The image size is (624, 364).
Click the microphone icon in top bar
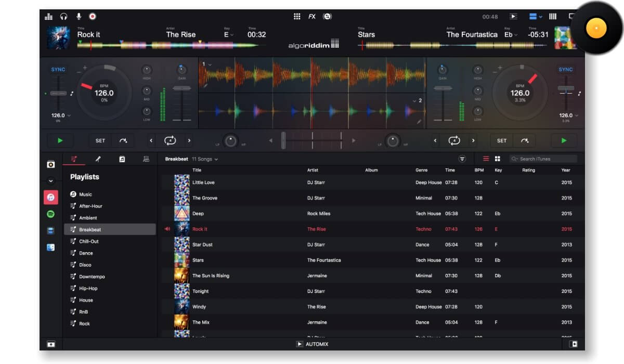click(x=79, y=17)
